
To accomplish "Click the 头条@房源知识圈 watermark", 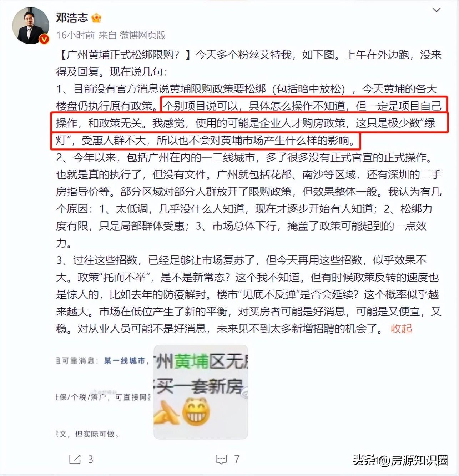I will (x=400, y=460).
